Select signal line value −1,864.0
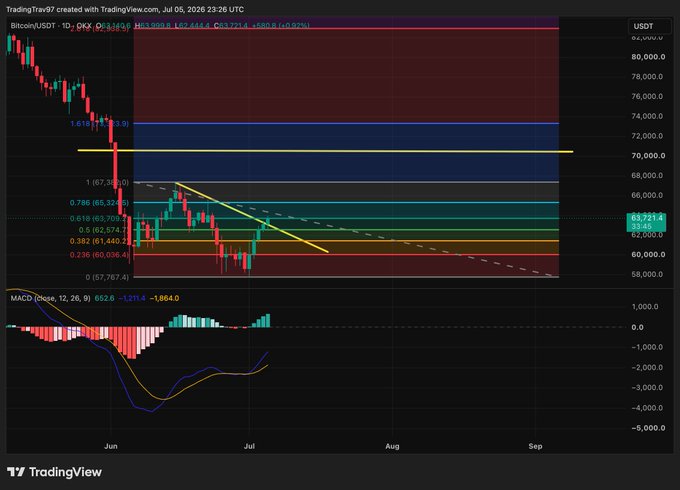Viewport: 680px width, 490px height. coord(164,298)
